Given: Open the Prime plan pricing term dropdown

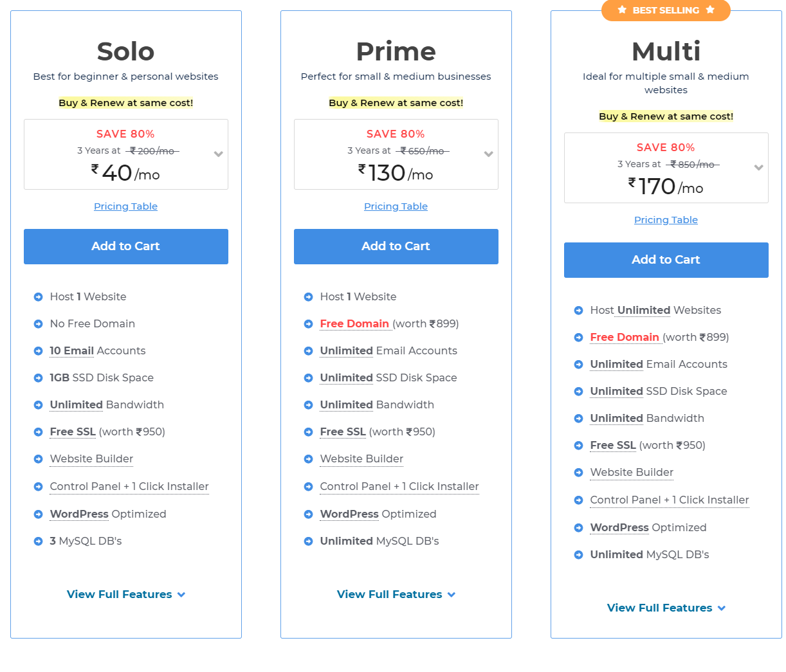Looking at the screenshot, I should (x=489, y=154).
